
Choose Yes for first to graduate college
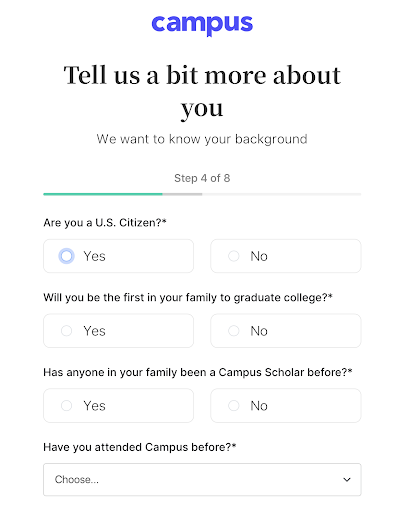pos(66,331)
